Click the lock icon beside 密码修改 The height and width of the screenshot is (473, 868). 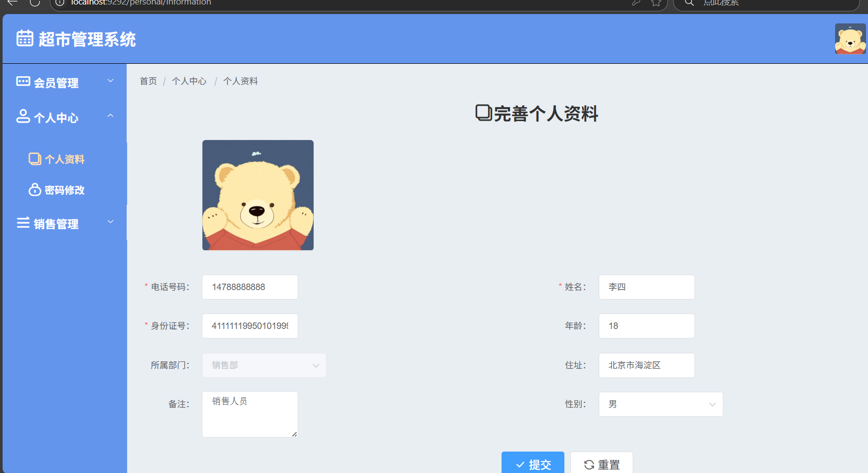tap(35, 189)
